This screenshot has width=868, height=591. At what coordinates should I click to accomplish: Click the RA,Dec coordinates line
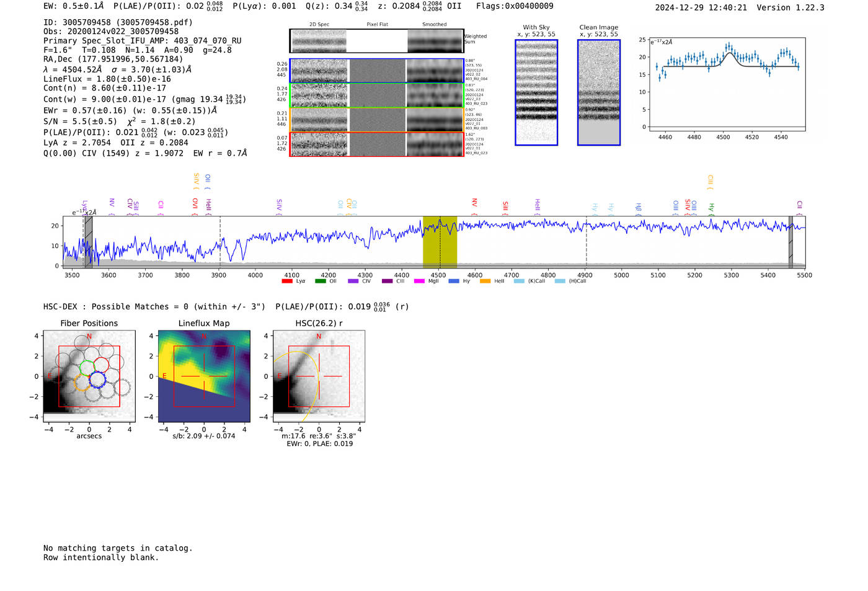[113, 60]
